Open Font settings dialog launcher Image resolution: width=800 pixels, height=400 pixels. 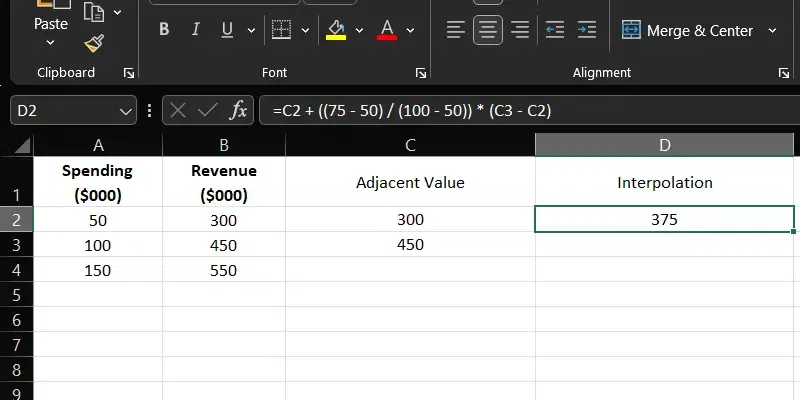[x=421, y=73]
